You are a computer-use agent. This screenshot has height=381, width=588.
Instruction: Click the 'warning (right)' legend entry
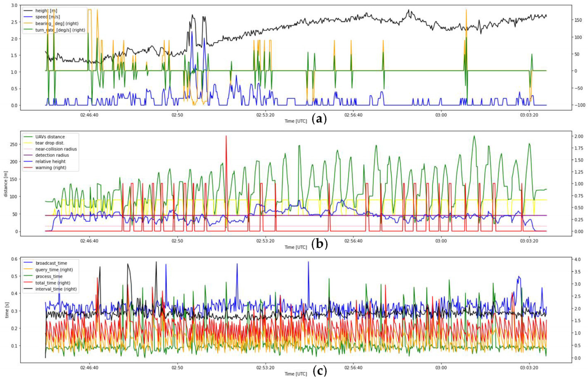coord(51,168)
